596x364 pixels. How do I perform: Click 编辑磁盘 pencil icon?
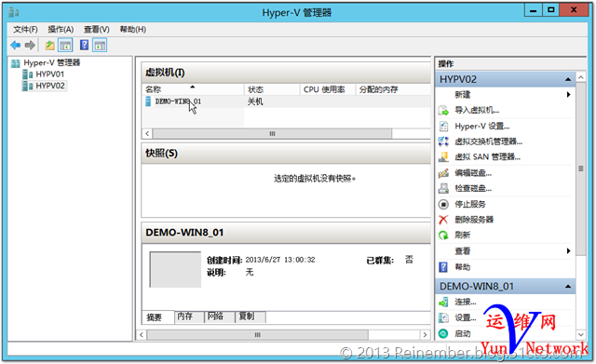[x=443, y=173]
